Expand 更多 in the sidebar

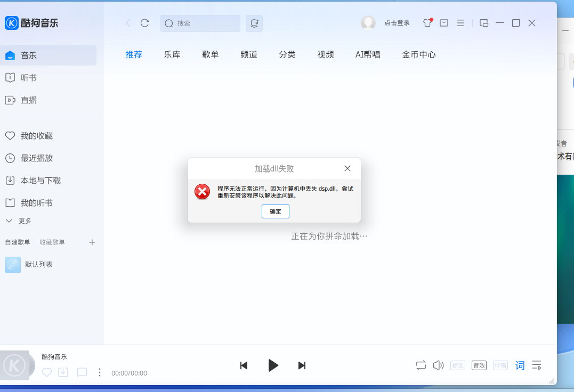[x=19, y=221]
